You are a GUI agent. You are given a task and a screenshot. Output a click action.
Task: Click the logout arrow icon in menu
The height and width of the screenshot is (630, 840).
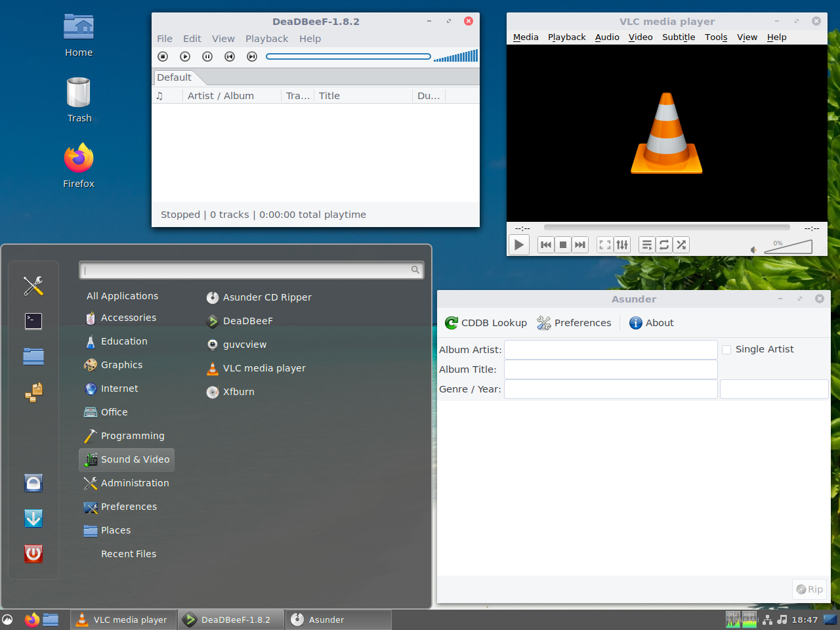(33, 518)
